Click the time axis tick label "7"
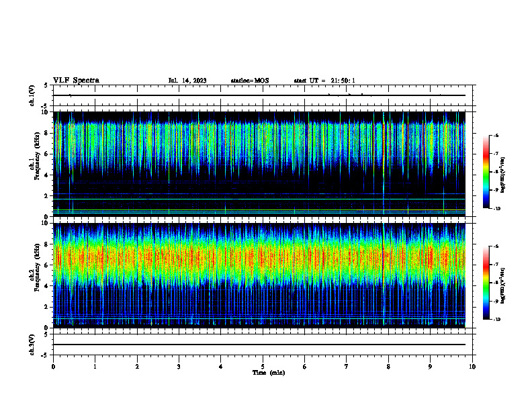The image size is (532, 411). click(x=347, y=367)
